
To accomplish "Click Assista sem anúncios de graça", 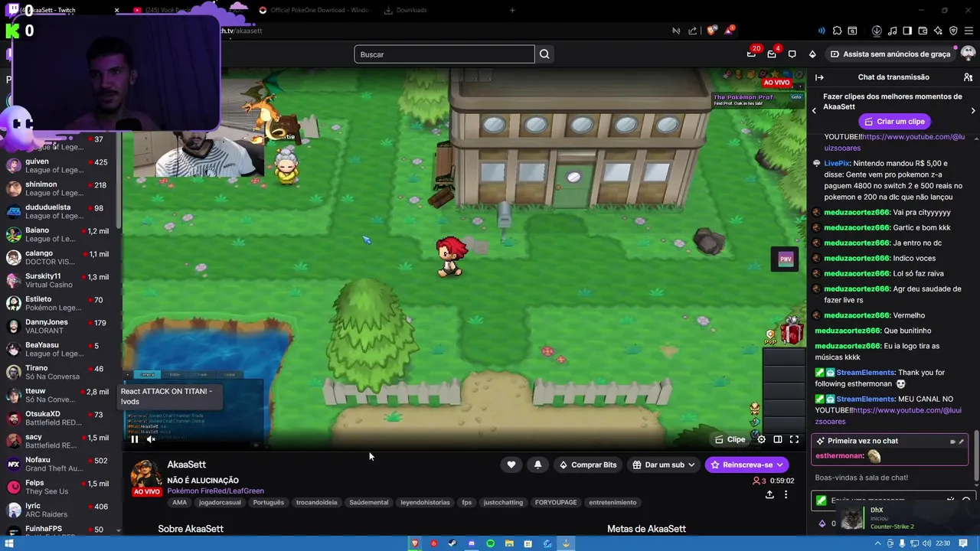I will coord(890,54).
